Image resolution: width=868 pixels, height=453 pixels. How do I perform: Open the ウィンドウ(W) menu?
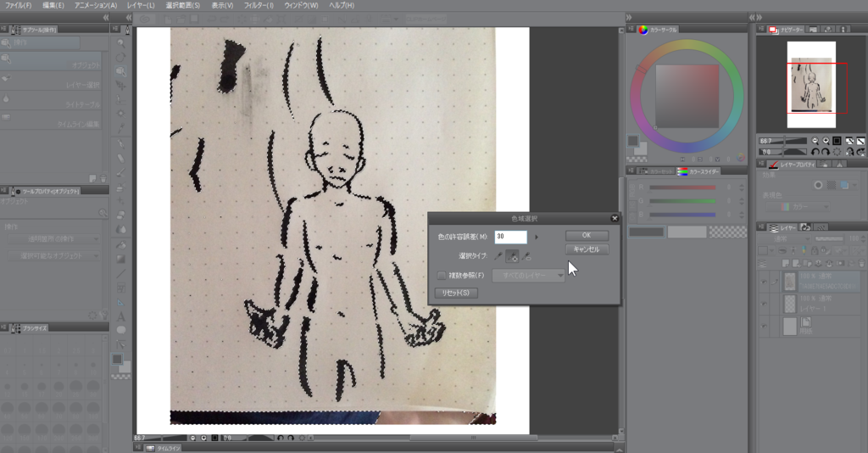click(301, 5)
